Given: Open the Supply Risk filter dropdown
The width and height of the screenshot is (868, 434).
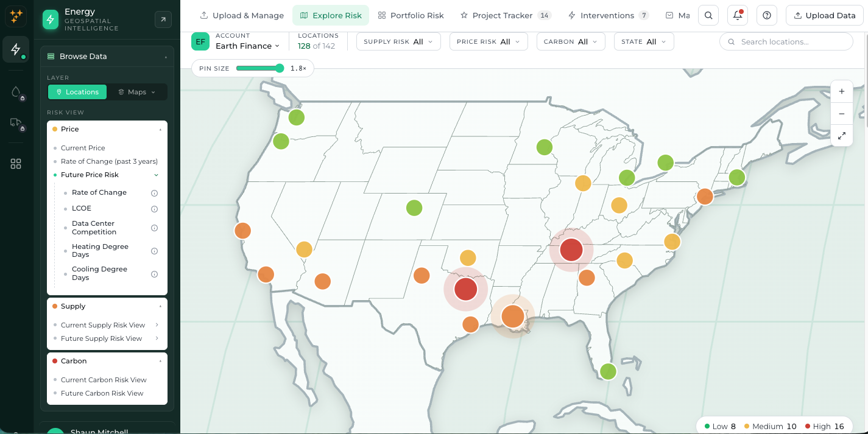Looking at the screenshot, I should point(398,42).
